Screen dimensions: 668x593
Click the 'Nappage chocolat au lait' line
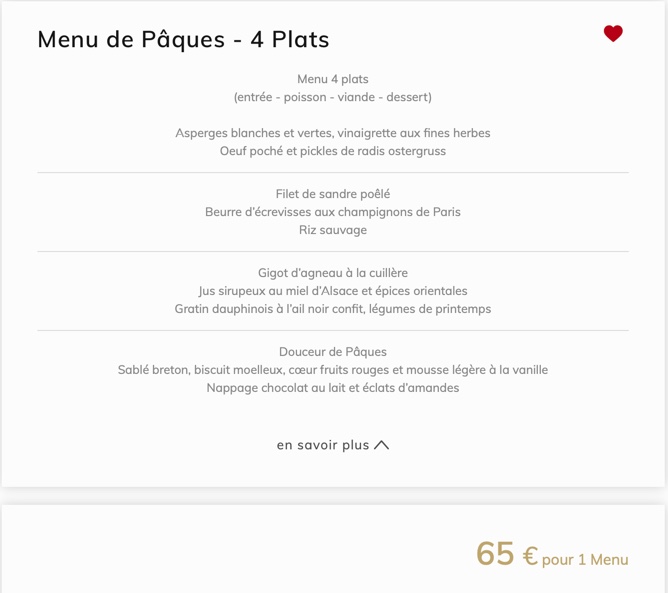333,388
